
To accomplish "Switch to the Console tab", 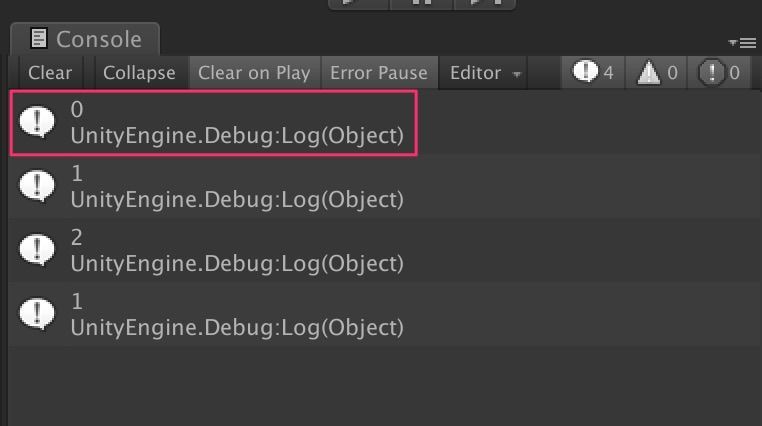I will pyautogui.click(x=85, y=39).
